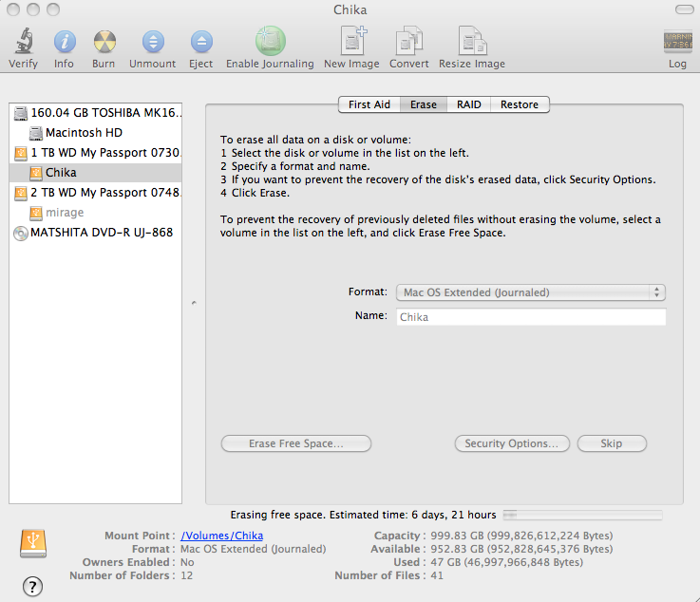The image size is (700, 602).
Task: Click the Burn disc icon
Action: [x=104, y=42]
